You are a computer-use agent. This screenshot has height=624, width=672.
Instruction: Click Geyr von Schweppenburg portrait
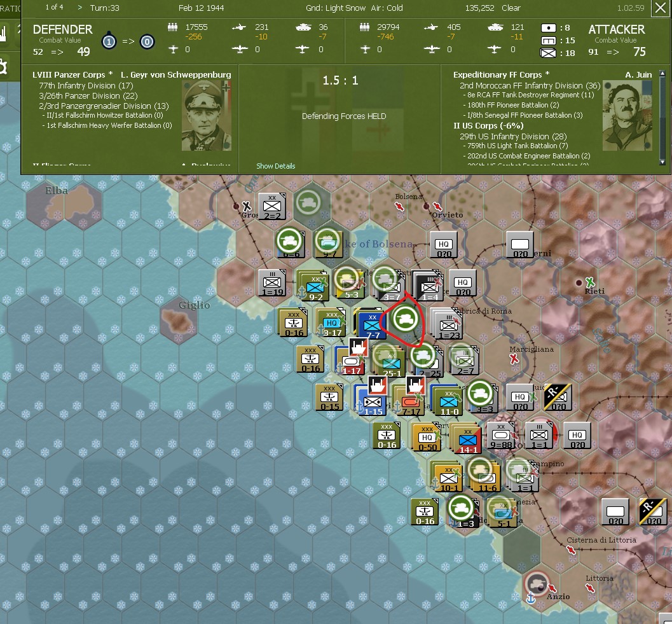pos(206,115)
